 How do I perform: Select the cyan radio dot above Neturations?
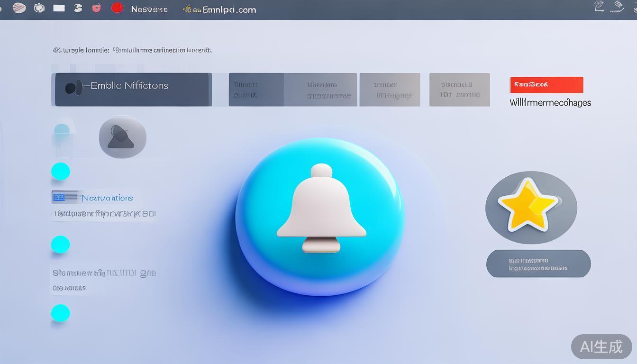60,171
